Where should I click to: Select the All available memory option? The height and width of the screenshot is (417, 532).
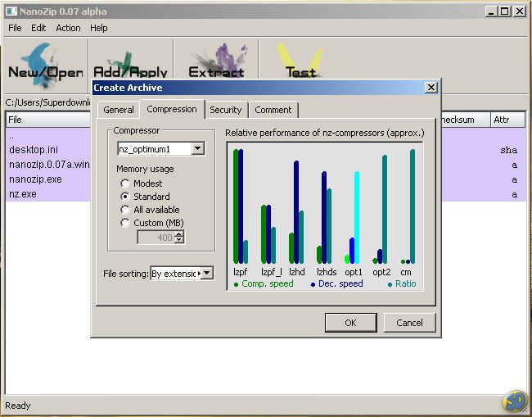(150, 210)
